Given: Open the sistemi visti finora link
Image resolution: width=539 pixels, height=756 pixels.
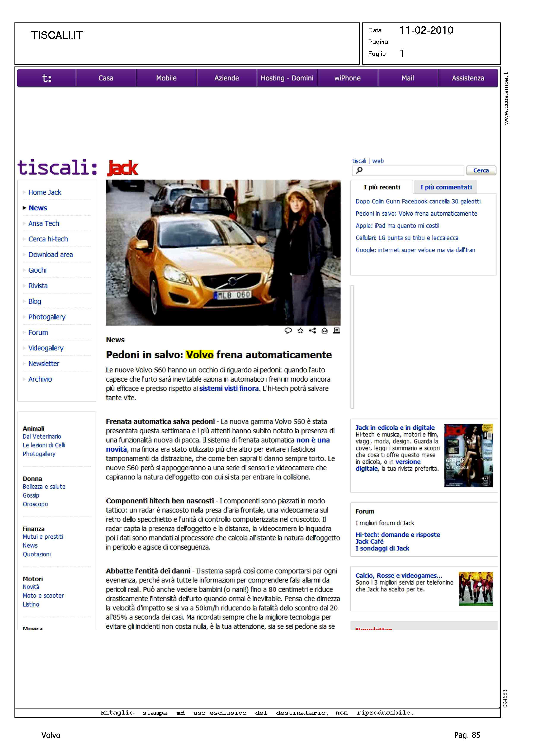Looking at the screenshot, I should (x=229, y=388).
